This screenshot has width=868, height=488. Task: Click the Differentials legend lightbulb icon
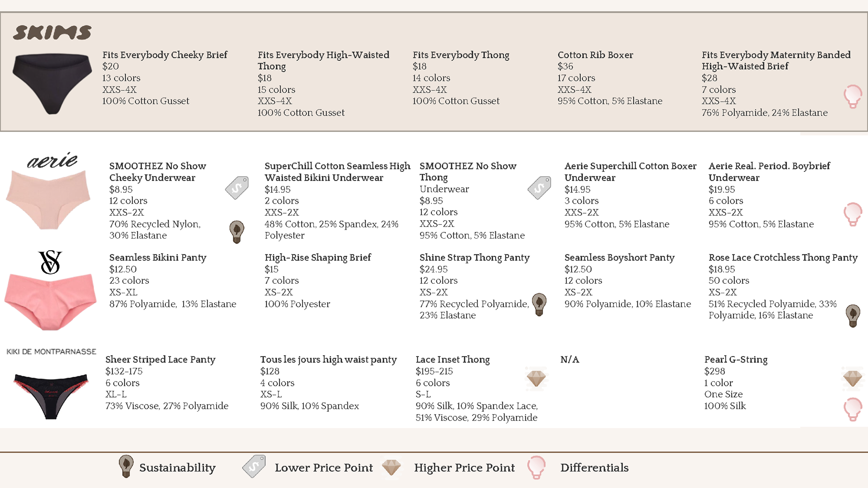tap(536, 467)
